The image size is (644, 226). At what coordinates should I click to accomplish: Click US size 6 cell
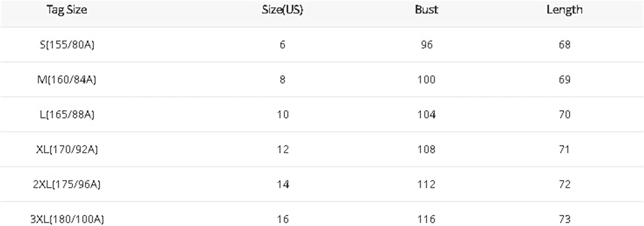282,45
